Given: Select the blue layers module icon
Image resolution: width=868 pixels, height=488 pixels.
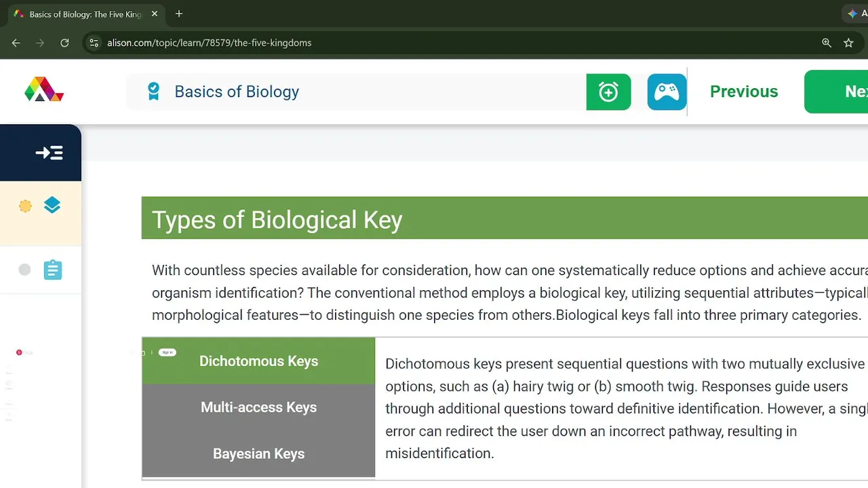Looking at the screenshot, I should click(52, 205).
